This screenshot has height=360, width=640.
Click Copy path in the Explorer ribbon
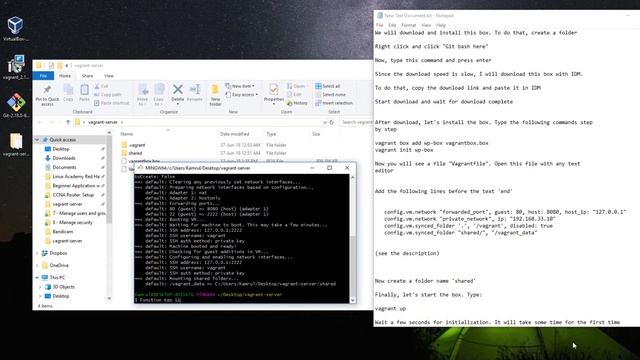(108, 95)
